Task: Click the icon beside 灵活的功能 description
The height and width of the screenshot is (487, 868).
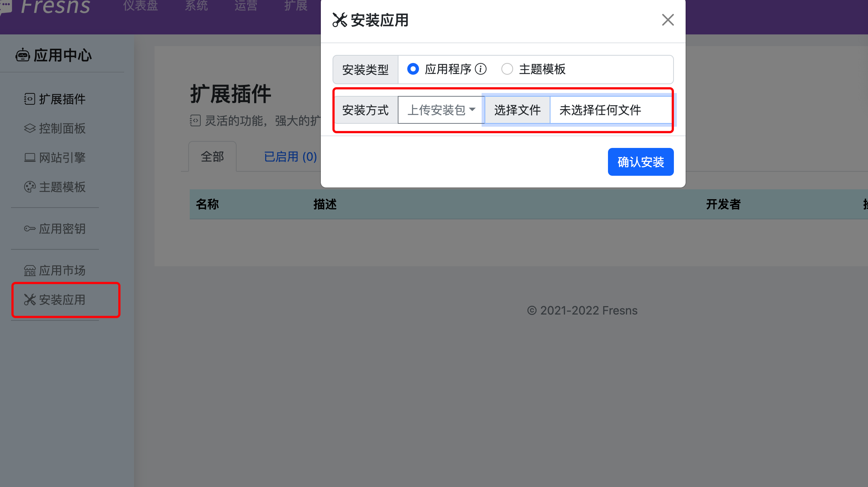Action: coord(195,120)
